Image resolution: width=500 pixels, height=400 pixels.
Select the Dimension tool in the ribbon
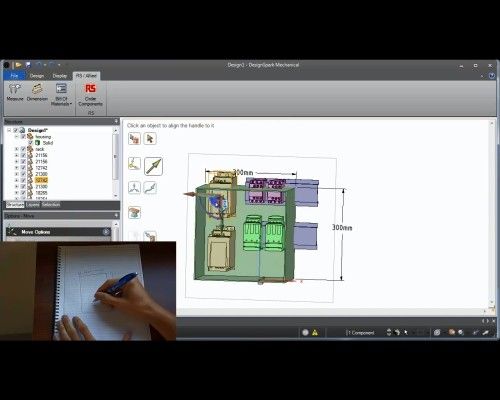coord(37,93)
